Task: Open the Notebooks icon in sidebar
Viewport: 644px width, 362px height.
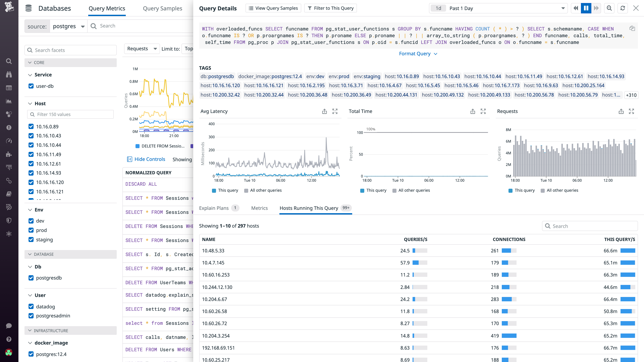Action: point(9,194)
